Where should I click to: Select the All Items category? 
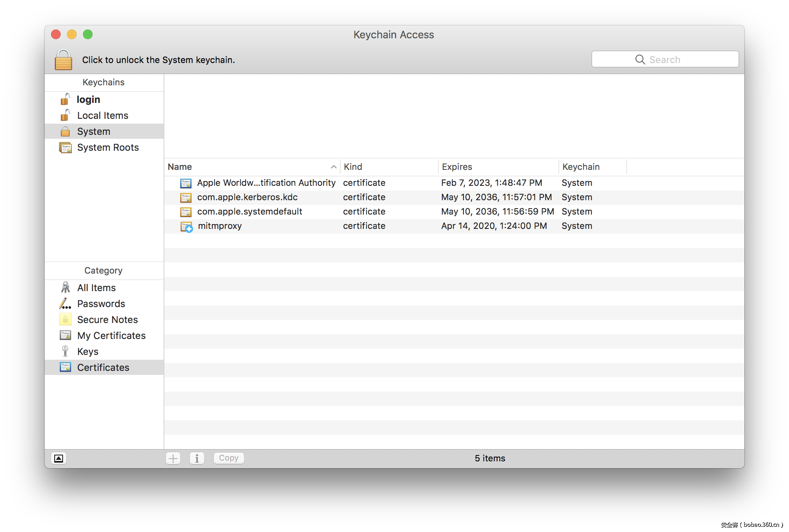[96, 288]
